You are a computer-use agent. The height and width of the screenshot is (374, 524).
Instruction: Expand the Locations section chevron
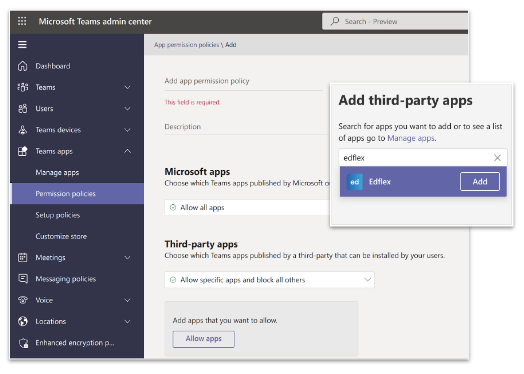click(x=127, y=322)
